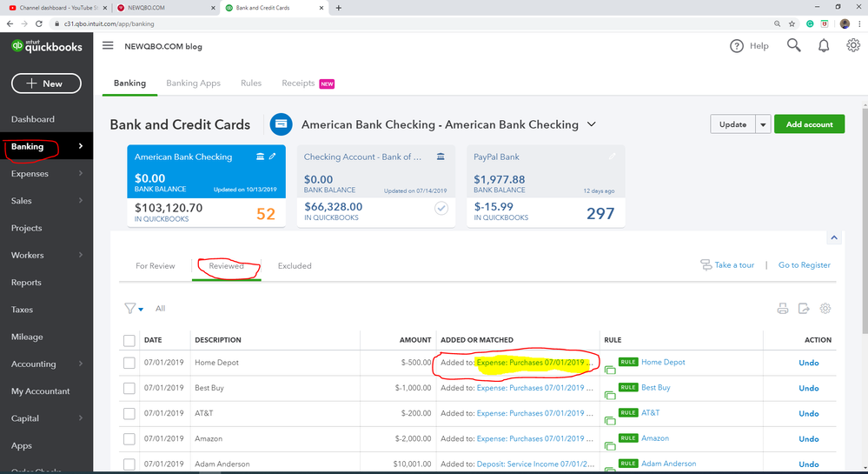Expand the Expenses sidebar submenu

pos(81,173)
